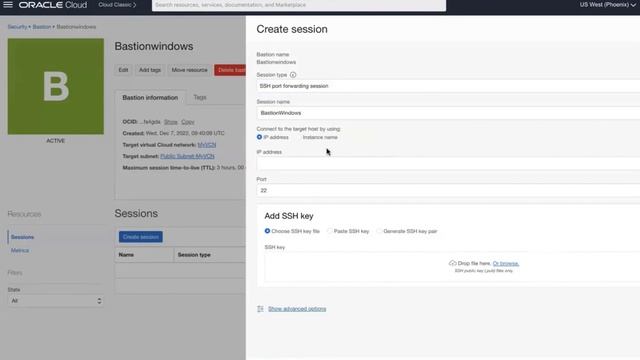
Task: Select Choose SSH key file option
Action: [267, 231]
